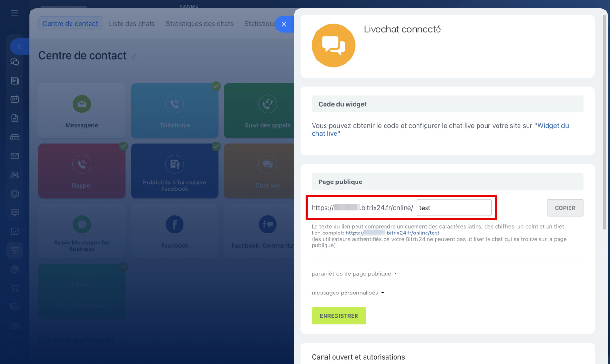Open Publicités à formulaire Facebook tile
Image resolution: width=610 pixels, height=364 pixels.
pyautogui.click(x=175, y=171)
